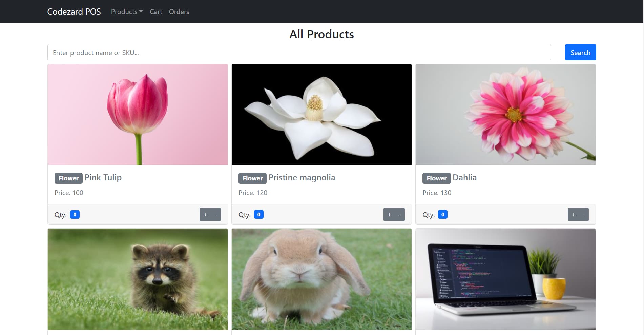Click the Flower badge beside Pristine magnolia

(252, 178)
